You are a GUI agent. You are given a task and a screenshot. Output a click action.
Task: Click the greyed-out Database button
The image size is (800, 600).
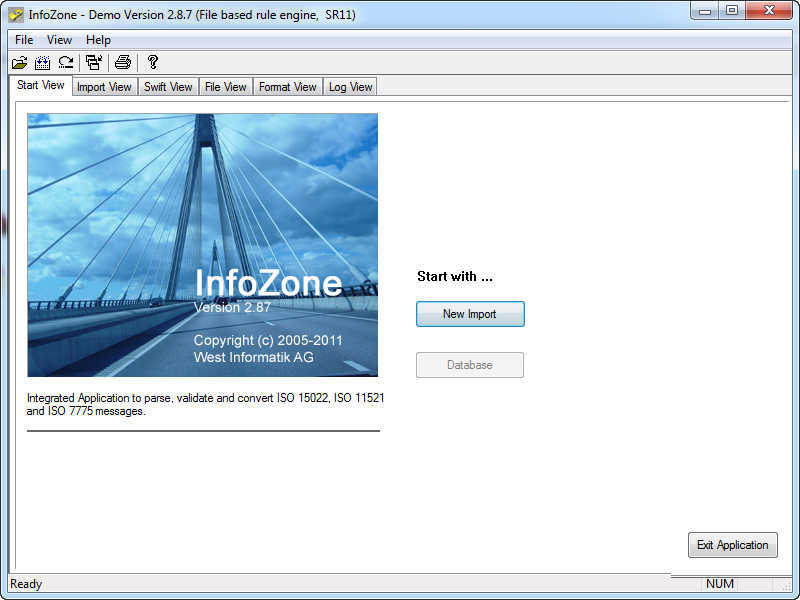point(470,365)
